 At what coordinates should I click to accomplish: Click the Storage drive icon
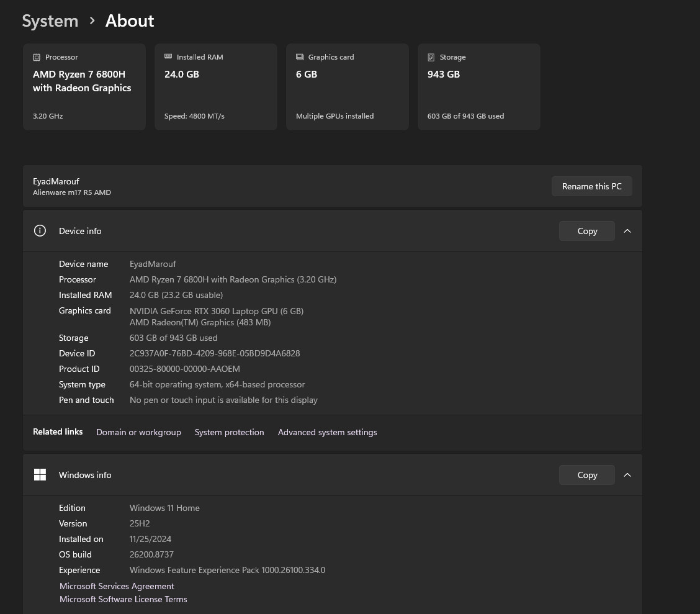[431, 57]
